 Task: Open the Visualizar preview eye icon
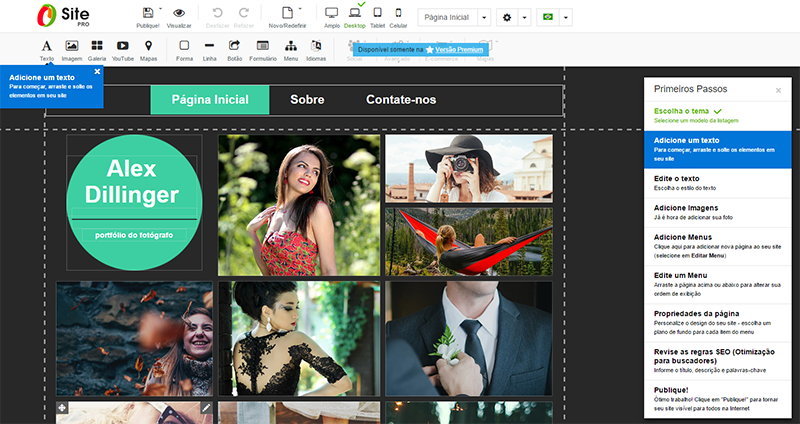pos(179,13)
